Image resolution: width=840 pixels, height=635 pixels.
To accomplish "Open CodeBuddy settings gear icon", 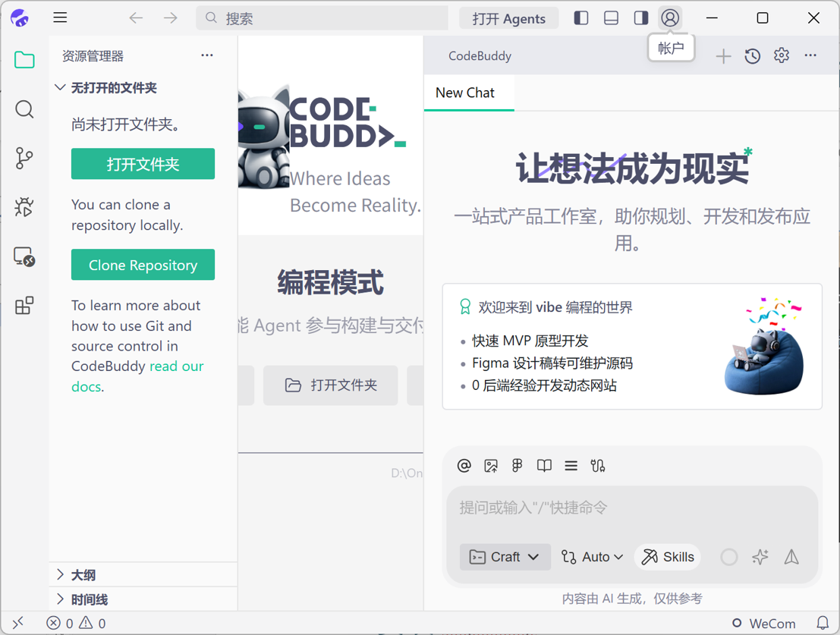I will click(x=782, y=55).
